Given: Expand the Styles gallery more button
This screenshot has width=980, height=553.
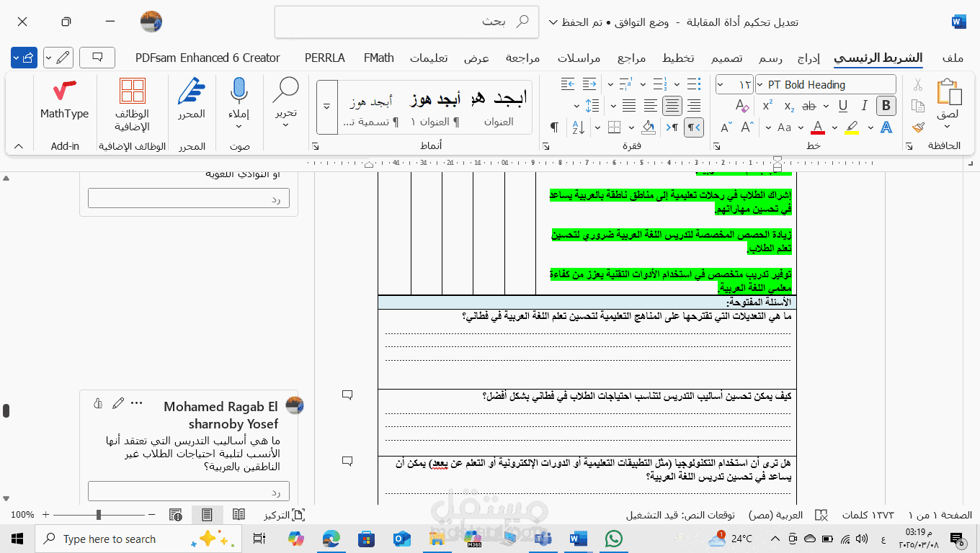Looking at the screenshot, I should [x=326, y=107].
